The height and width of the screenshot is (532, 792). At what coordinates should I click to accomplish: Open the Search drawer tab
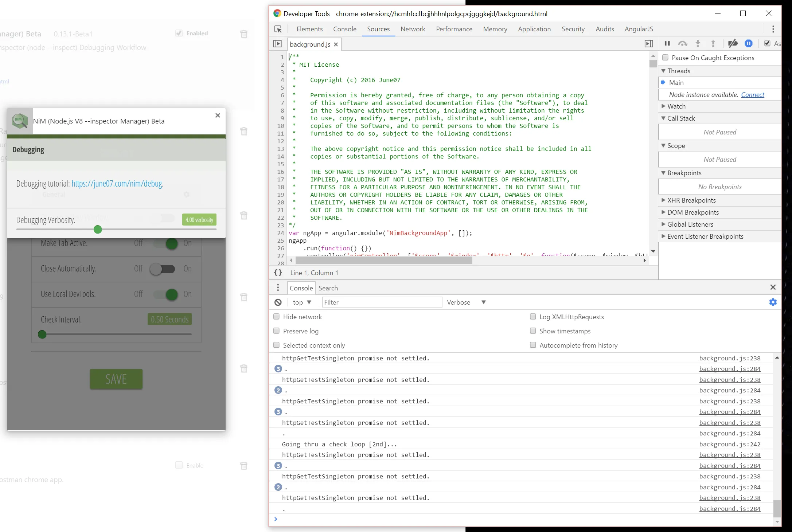point(328,288)
